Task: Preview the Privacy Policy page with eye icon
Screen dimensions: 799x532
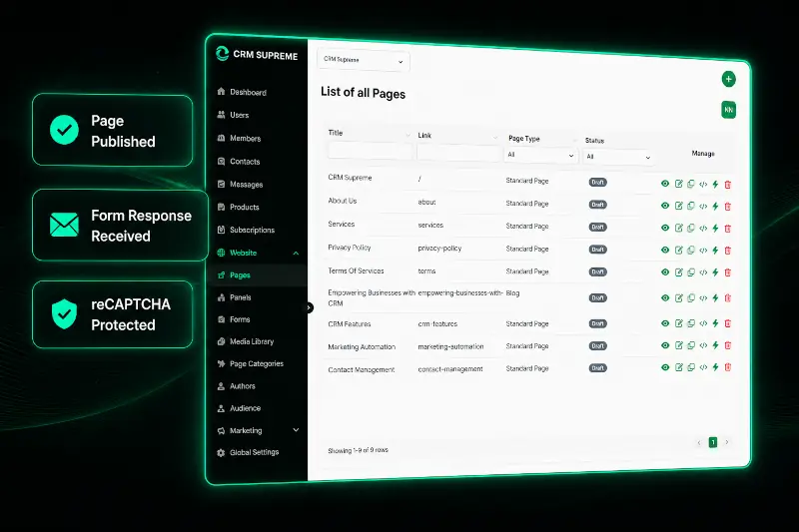Action: coord(665,250)
